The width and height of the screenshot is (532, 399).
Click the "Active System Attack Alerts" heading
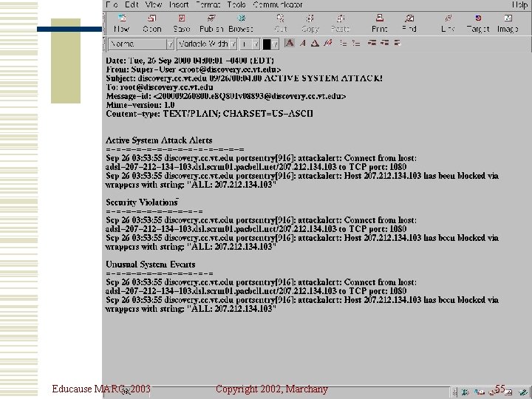coord(159,140)
